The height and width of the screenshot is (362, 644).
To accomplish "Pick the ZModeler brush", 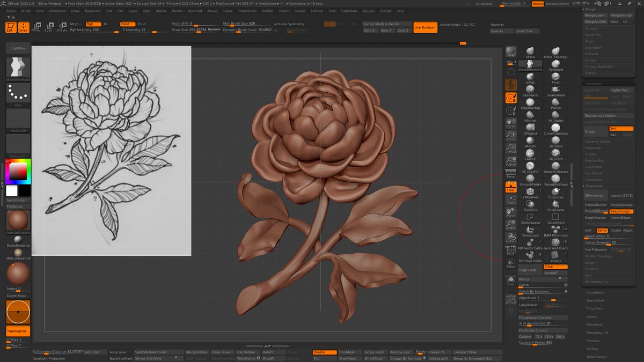I will pos(530,192).
